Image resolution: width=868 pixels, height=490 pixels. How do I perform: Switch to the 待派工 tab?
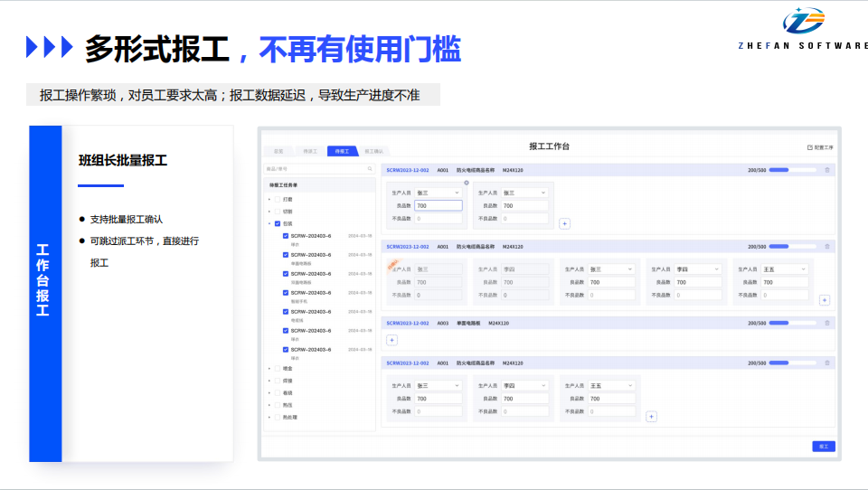point(310,151)
